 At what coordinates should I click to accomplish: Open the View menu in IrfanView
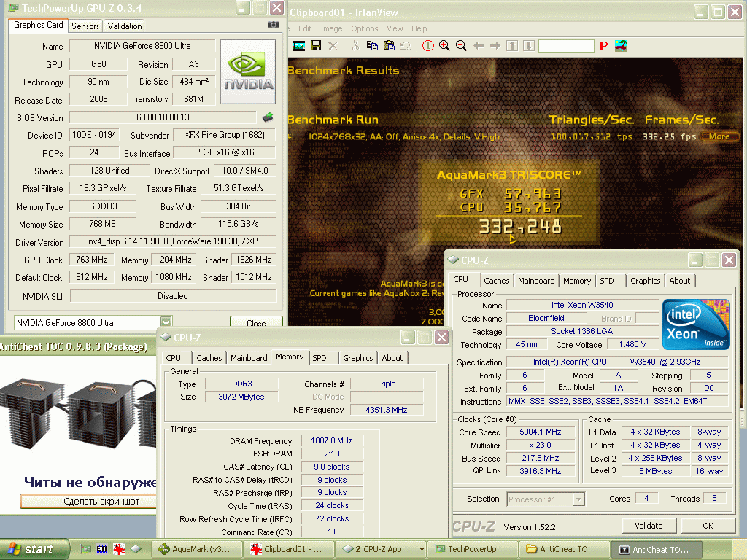click(395, 28)
